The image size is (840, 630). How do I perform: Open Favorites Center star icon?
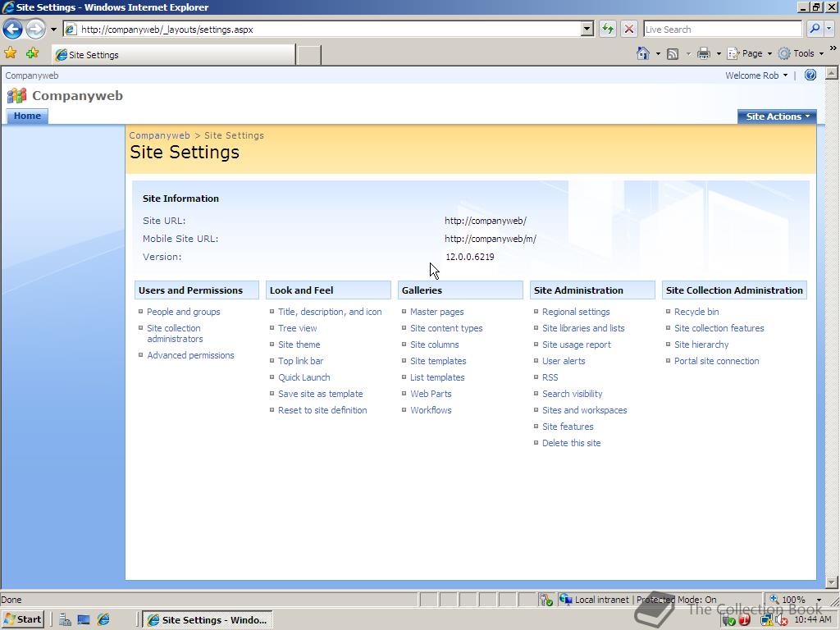click(x=10, y=53)
